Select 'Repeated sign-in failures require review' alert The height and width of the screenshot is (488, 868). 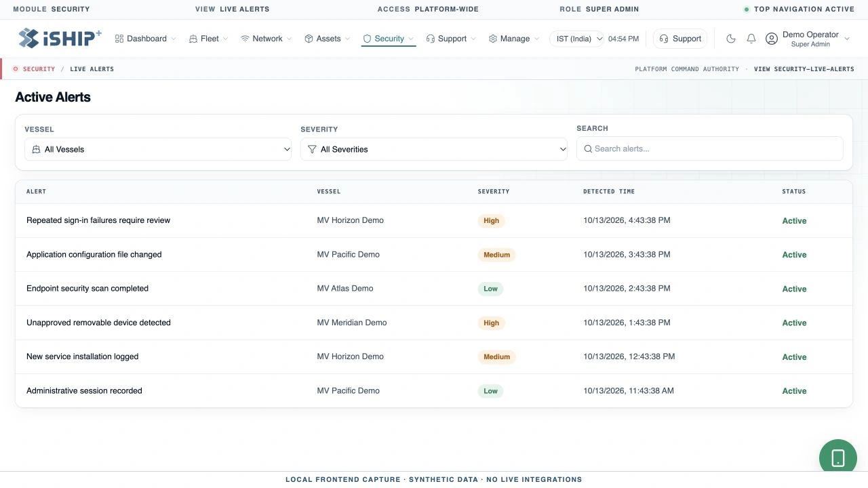[98, 220]
